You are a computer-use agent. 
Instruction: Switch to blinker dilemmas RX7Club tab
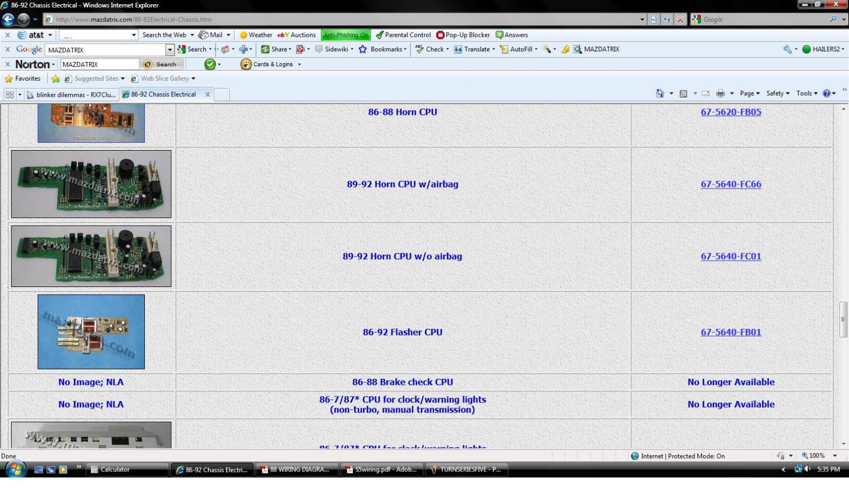click(x=71, y=95)
